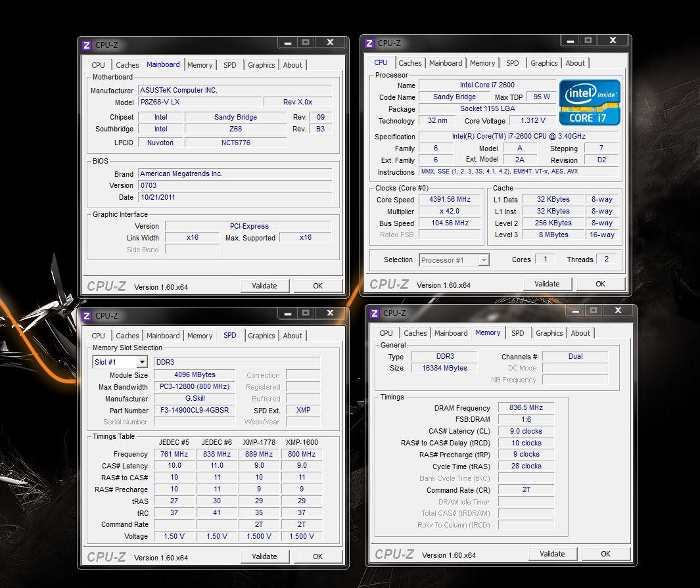Click Module Size value 4096 MBytes
This screenshot has width=700, height=588.
(195, 374)
